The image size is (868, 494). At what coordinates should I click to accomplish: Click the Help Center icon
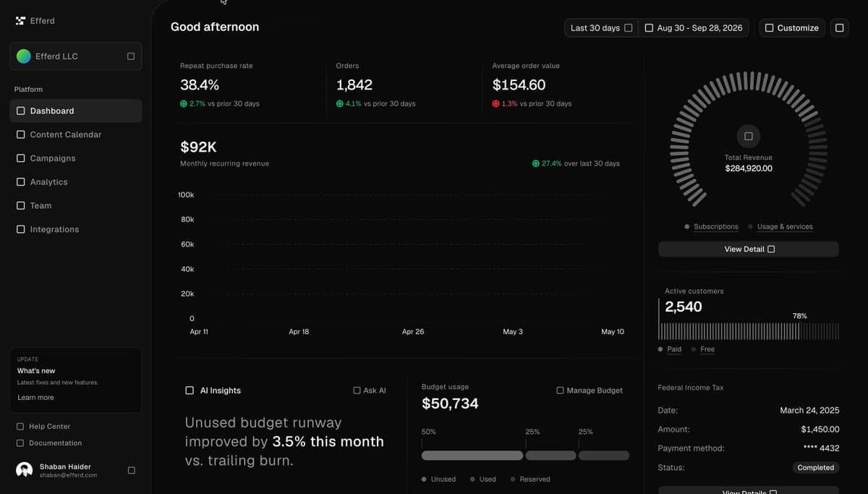coord(20,427)
